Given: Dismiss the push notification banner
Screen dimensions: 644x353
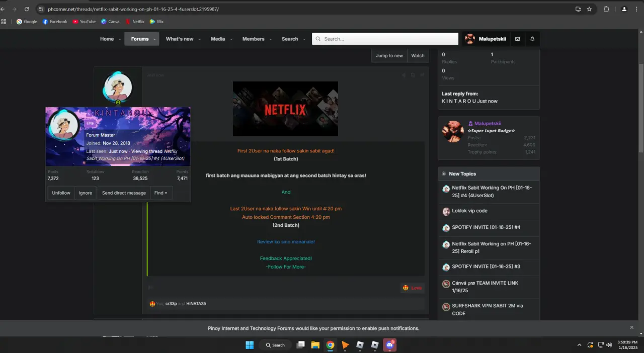Looking at the screenshot, I should [x=632, y=327].
